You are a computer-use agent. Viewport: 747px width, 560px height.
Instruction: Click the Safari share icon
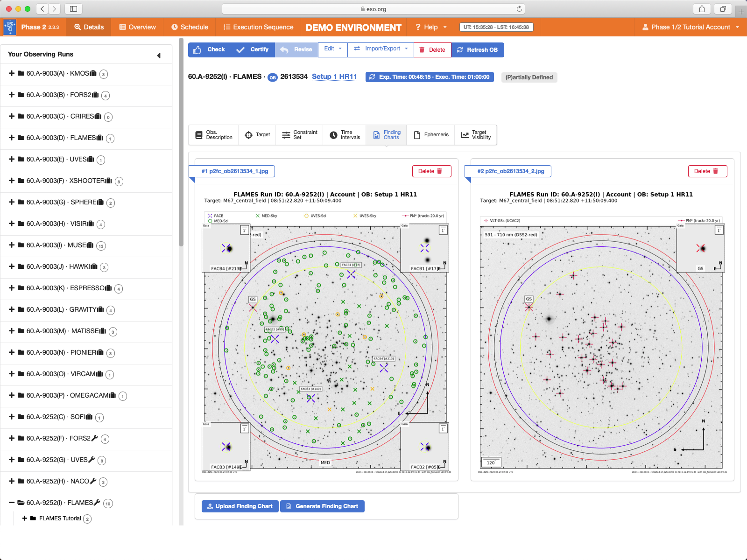702,9
